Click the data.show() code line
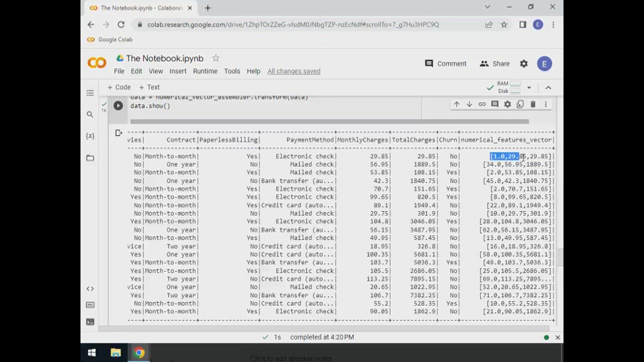644x362 pixels. [150, 106]
